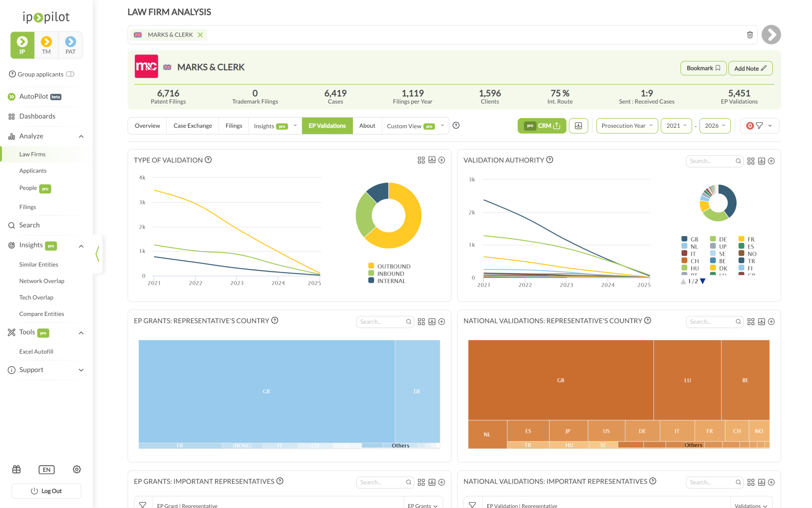Collapse the sidebar with the green handle

pyautogui.click(x=97, y=254)
